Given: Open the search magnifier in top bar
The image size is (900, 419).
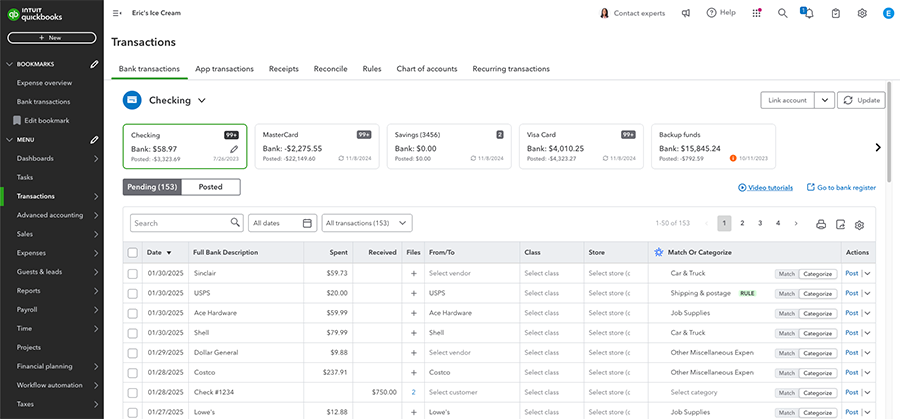Looking at the screenshot, I should click(782, 13).
